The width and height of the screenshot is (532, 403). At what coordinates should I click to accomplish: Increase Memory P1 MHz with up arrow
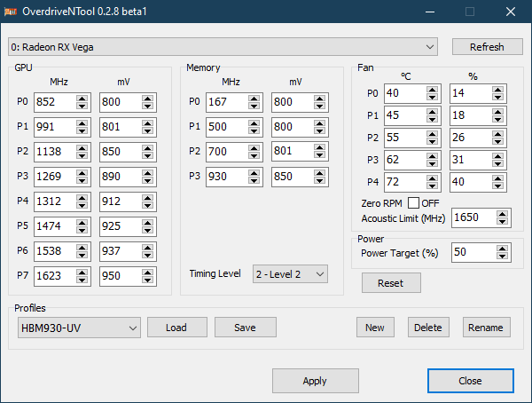254,123
